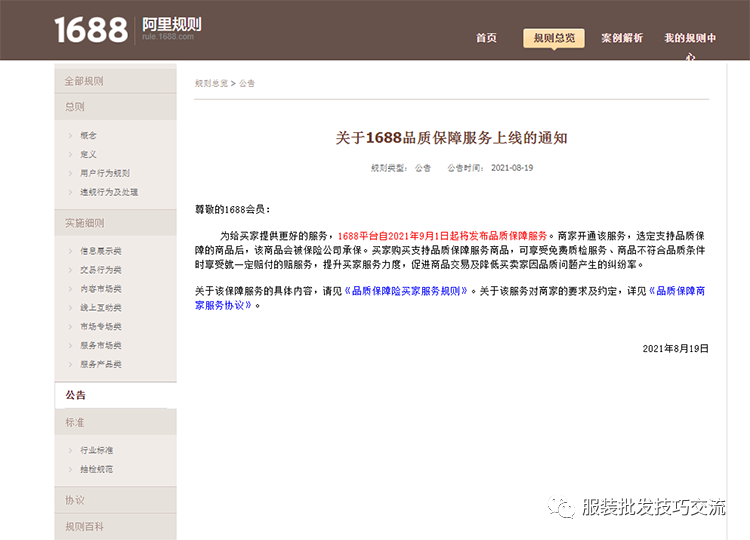
Task: Expand the 总则 sidebar section
Action: coord(75,106)
